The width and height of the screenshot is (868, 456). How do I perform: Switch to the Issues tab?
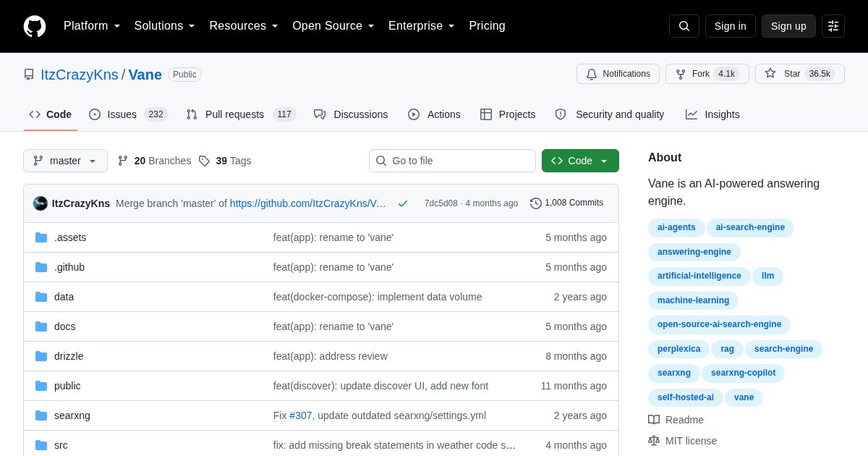pyautogui.click(x=129, y=114)
